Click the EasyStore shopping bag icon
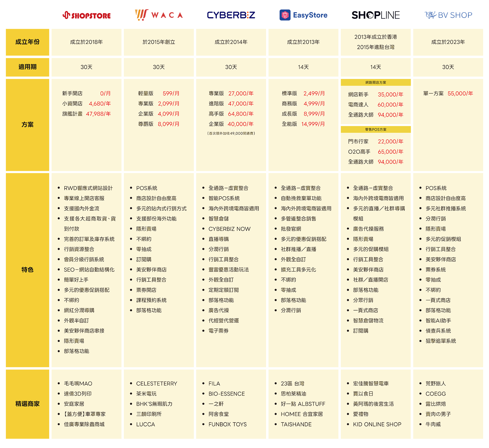This screenshot has width=489, height=448. coord(285,15)
